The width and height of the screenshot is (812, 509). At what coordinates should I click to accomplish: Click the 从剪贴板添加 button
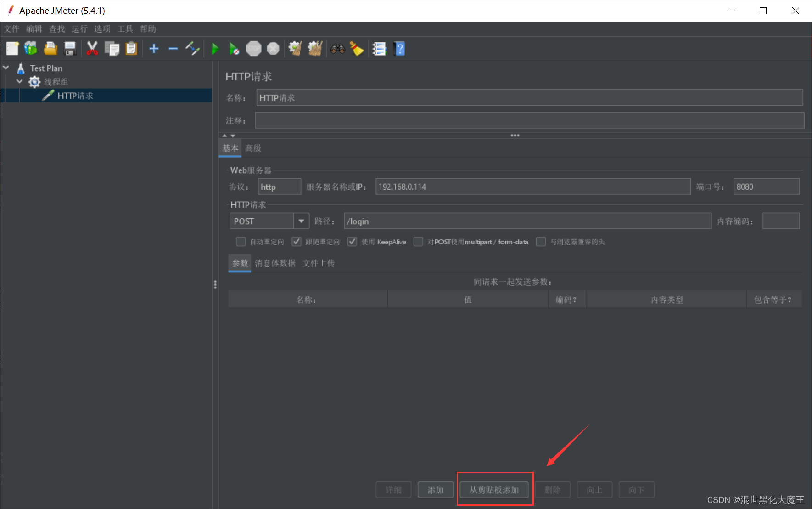(x=494, y=490)
